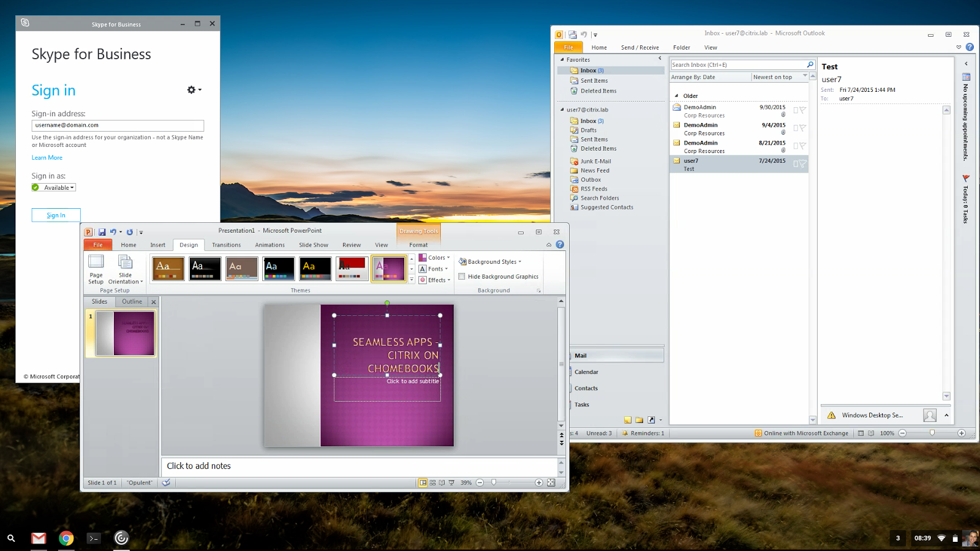The width and height of the screenshot is (980, 551).
Task: Collapse the Favorites section in Outlook
Action: (x=562, y=59)
